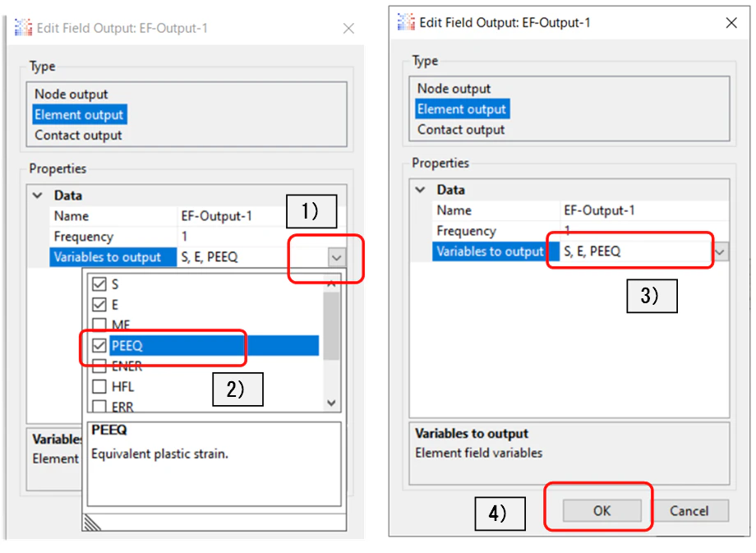Click Name value EF-Output-1 in dialog with OK button
Screen dimensions: 756x553
click(x=599, y=210)
